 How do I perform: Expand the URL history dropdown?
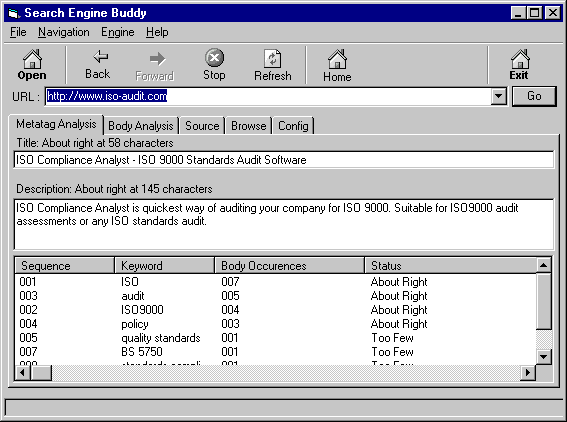499,96
